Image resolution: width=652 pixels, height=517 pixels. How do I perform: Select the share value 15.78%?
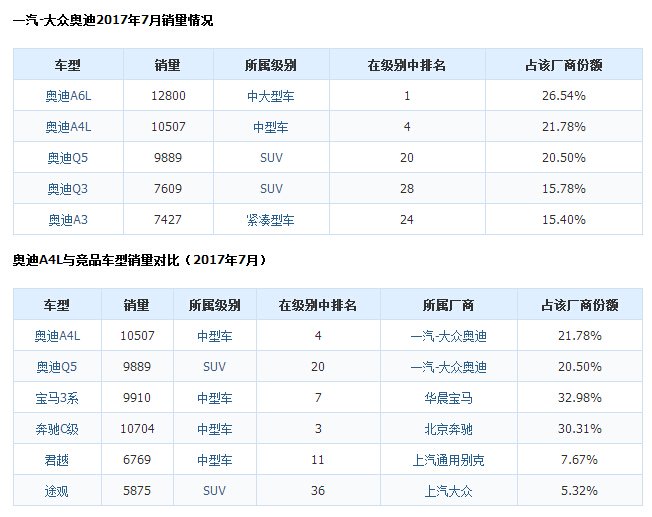tap(564, 189)
